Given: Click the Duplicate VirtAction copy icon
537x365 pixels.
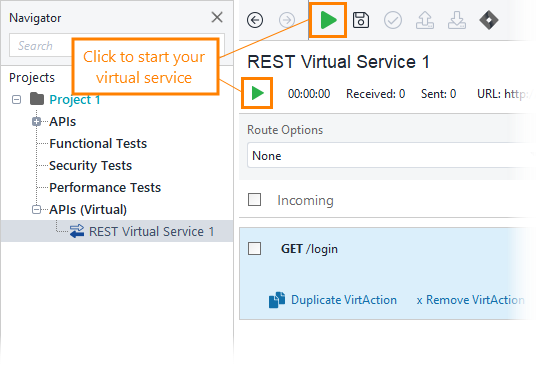Looking at the screenshot, I should (277, 300).
